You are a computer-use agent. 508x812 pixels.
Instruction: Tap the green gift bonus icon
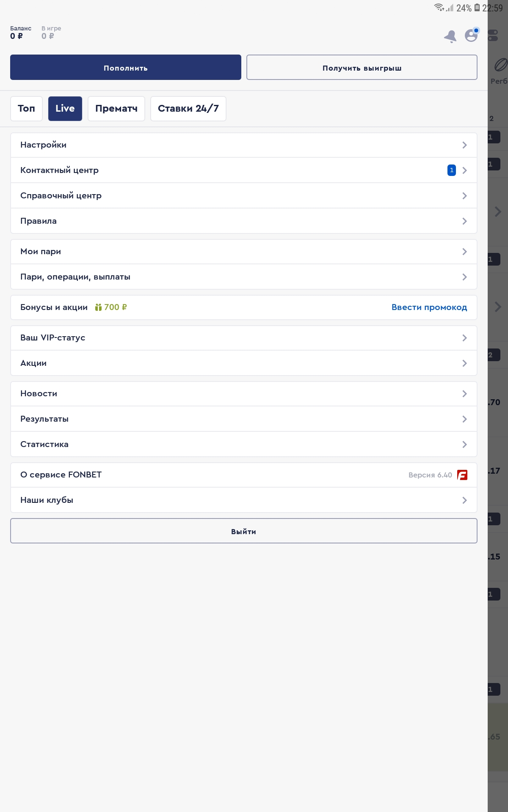coord(98,307)
